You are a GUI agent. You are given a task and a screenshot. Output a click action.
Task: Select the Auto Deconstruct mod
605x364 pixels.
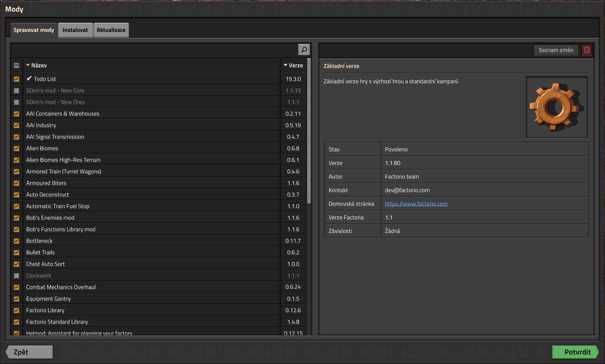pyautogui.click(x=152, y=195)
